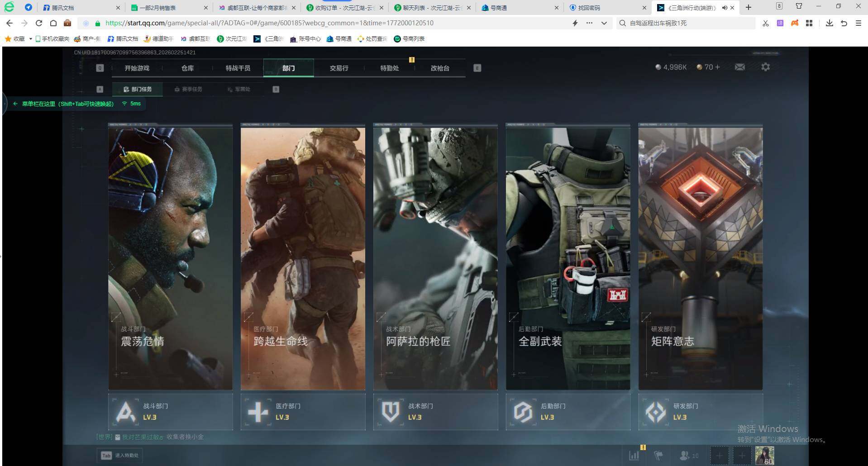Expand the 收藏 bookmarks dropdown arrow
Image resolution: width=868 pixels, height=466 pixels.
coord(30,39)
